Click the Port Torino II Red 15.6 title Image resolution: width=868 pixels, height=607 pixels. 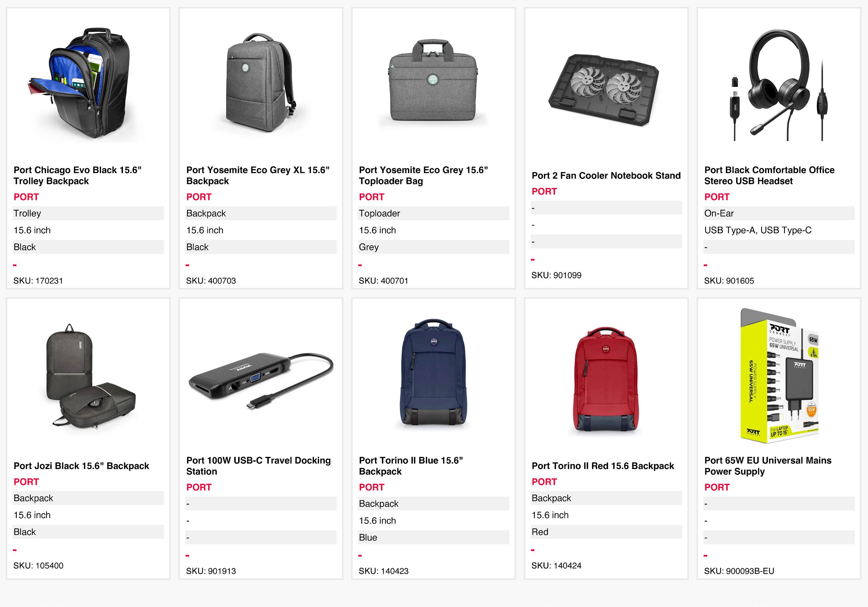pyautogui.click(x=603, y=466)
